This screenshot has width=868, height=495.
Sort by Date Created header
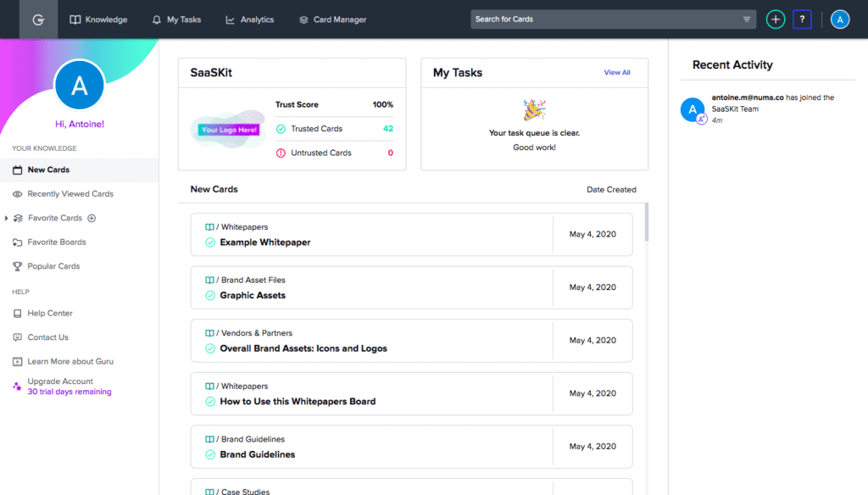click(611, 189)
